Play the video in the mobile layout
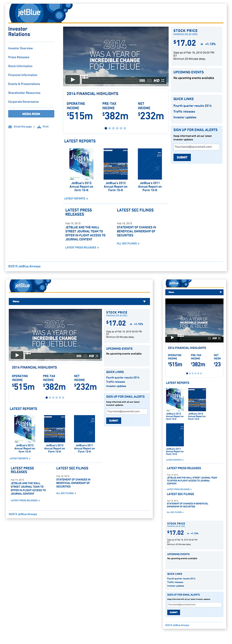232x644 pixels. pos(172,337)
